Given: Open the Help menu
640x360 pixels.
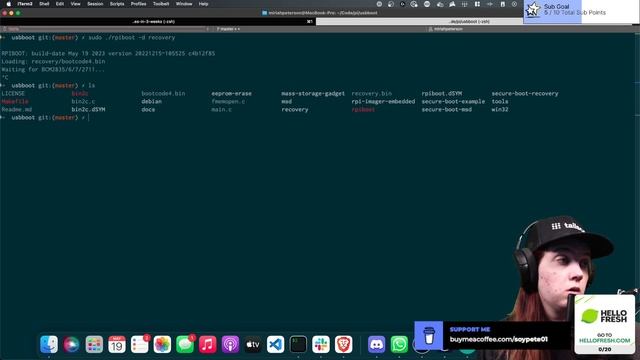Looking at the screenshot, I should coord(203,4).
